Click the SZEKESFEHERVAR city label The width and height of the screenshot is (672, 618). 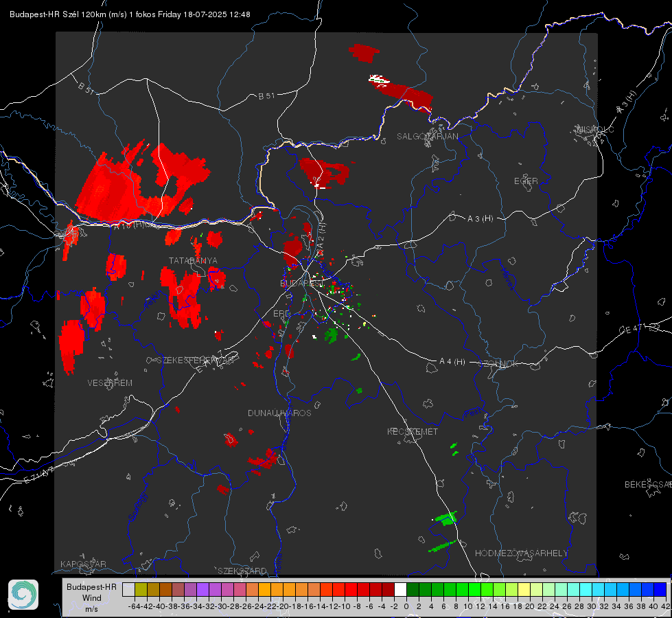[x=195, y=360]
